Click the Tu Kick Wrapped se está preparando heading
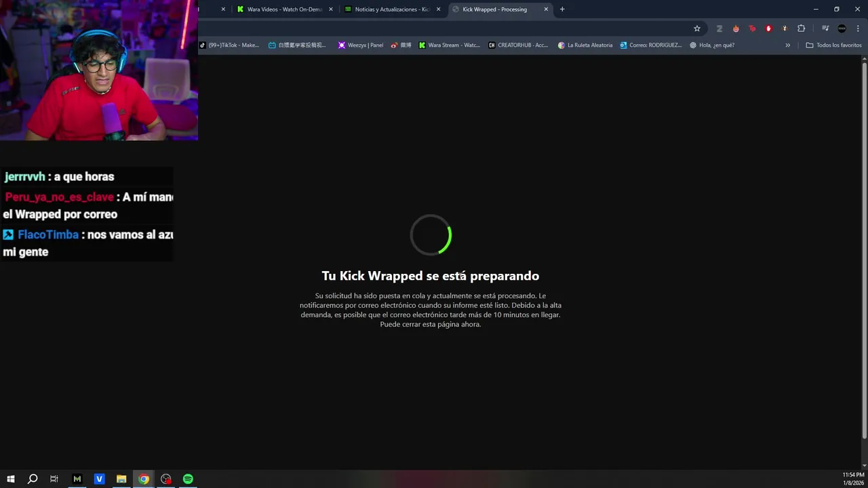 pos(430,276)
